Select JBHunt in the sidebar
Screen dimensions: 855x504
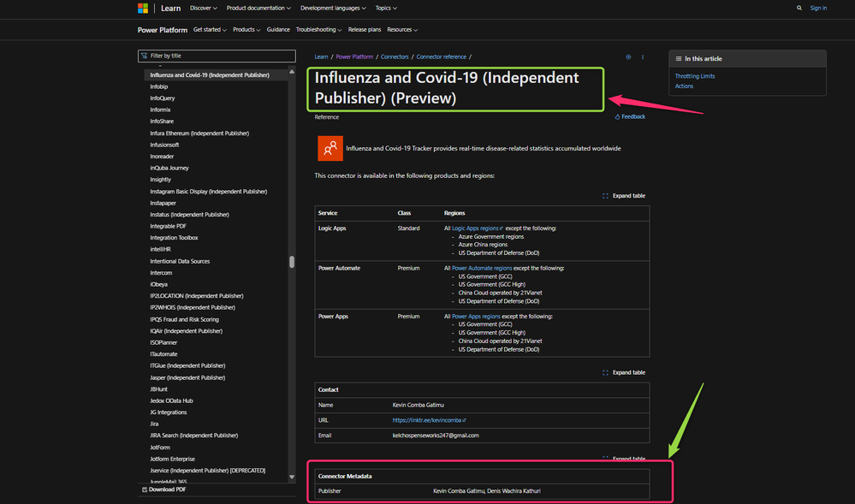[x=158, y=389]
